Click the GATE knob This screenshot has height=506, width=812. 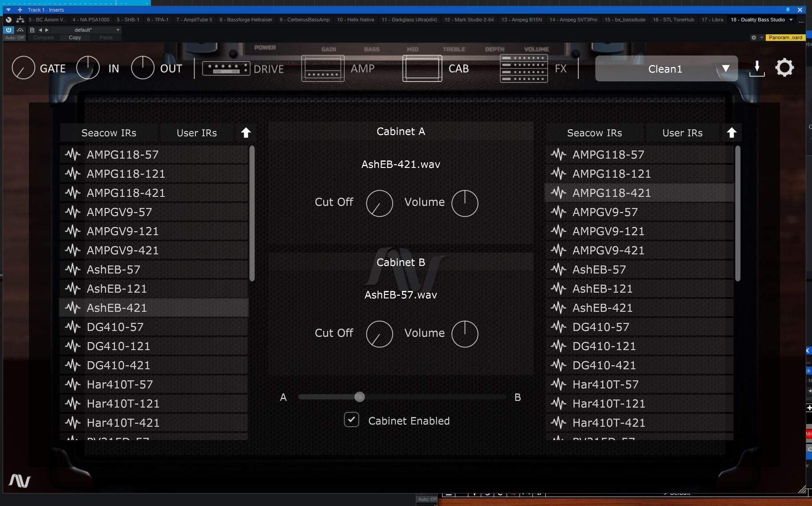23,68
